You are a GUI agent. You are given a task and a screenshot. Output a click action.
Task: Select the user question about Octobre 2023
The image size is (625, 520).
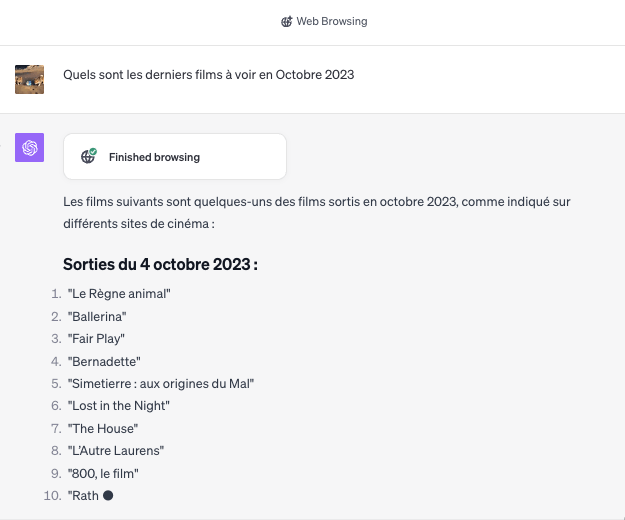208,75
